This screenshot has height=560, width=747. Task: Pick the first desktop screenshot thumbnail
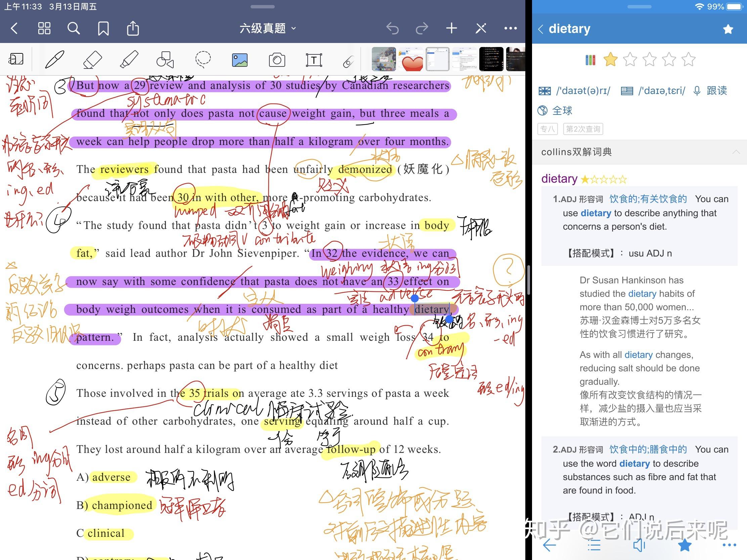coord(384,59)
